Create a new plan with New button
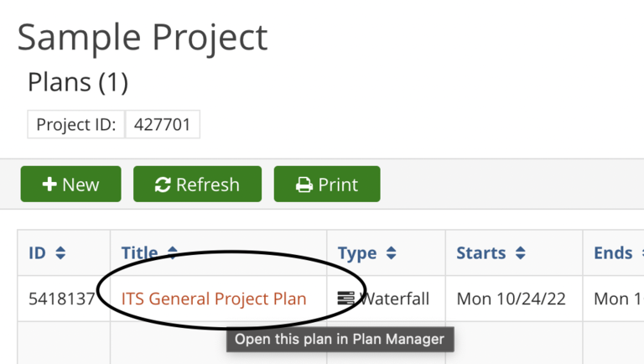The image size is (644, 364). (x=70, y=184)
